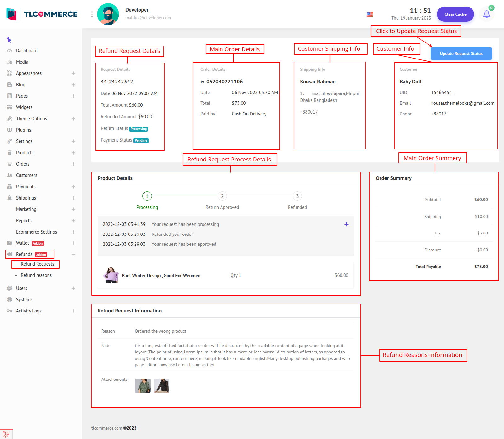The image size is (504, 439).
Task: Collapse the Refunds menu section
Action: 73,254
